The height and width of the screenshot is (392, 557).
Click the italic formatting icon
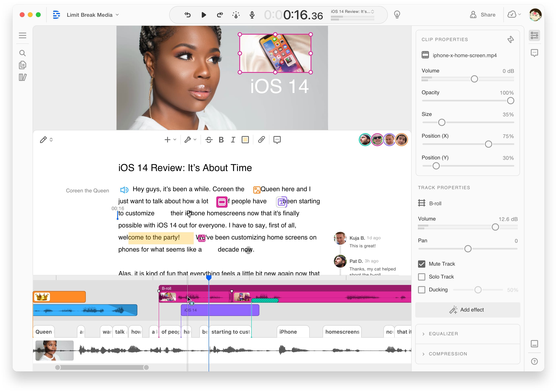click(233, 140)
